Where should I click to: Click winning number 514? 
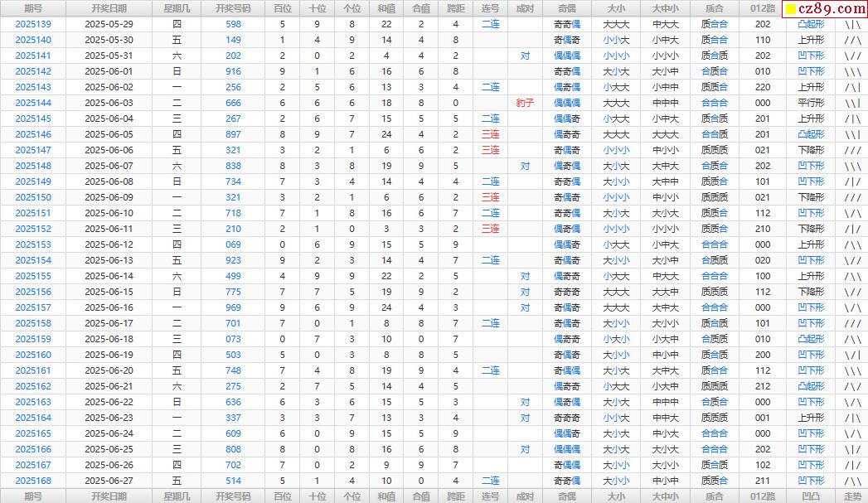[233, 481]
